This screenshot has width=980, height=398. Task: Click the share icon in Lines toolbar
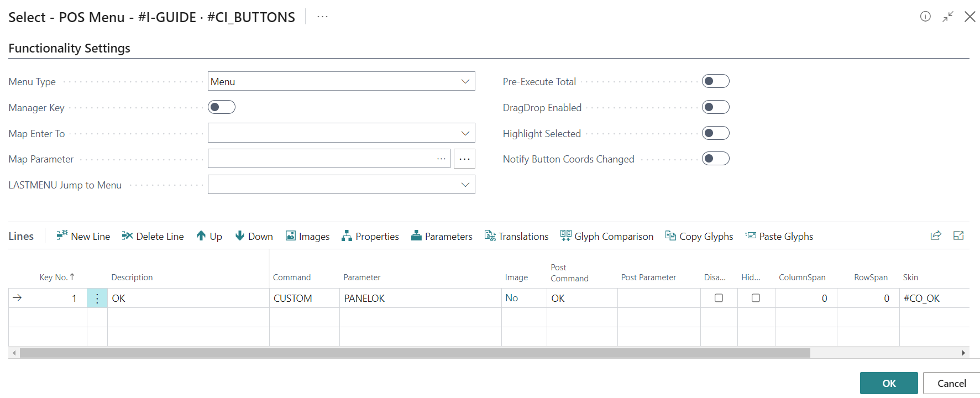(936, 235)
